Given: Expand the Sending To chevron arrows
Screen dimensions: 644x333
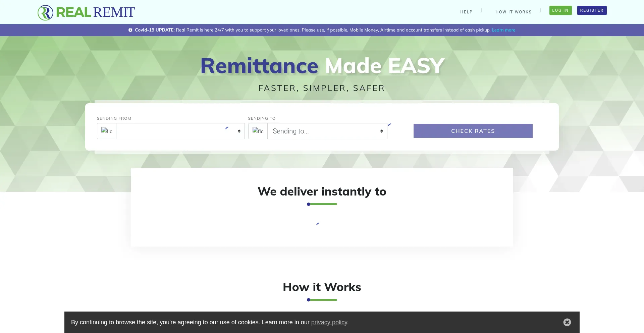Looking at the screenshot, I should click(381, 131).
